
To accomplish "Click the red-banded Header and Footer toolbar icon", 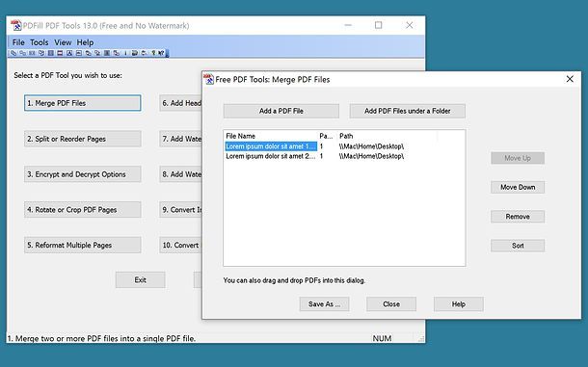I will click(60, 53).
